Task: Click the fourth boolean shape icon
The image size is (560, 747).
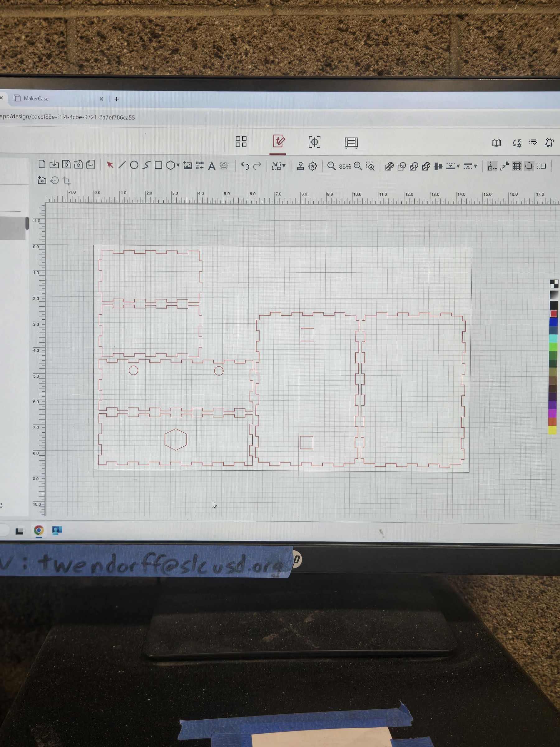Action: tap(426, 167)
